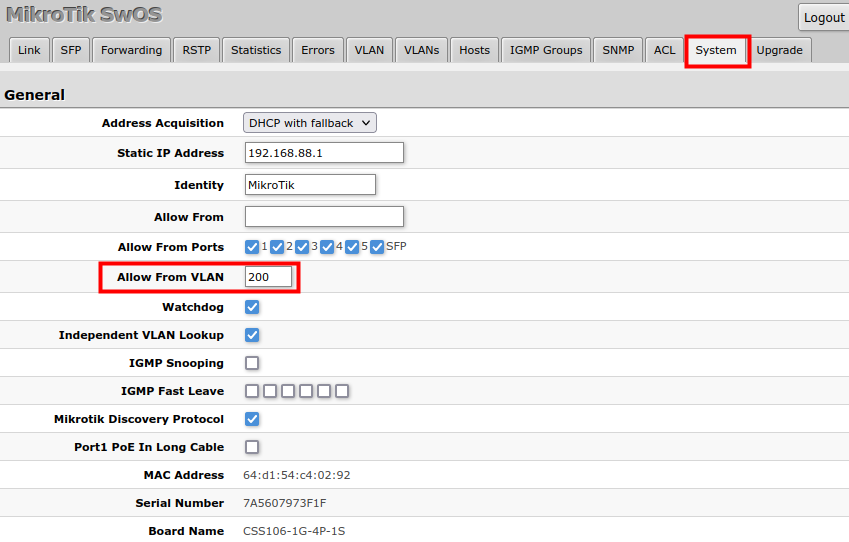
Task: Uncheck Allow From Ports SFP checkbox
Action: (377, 247)
